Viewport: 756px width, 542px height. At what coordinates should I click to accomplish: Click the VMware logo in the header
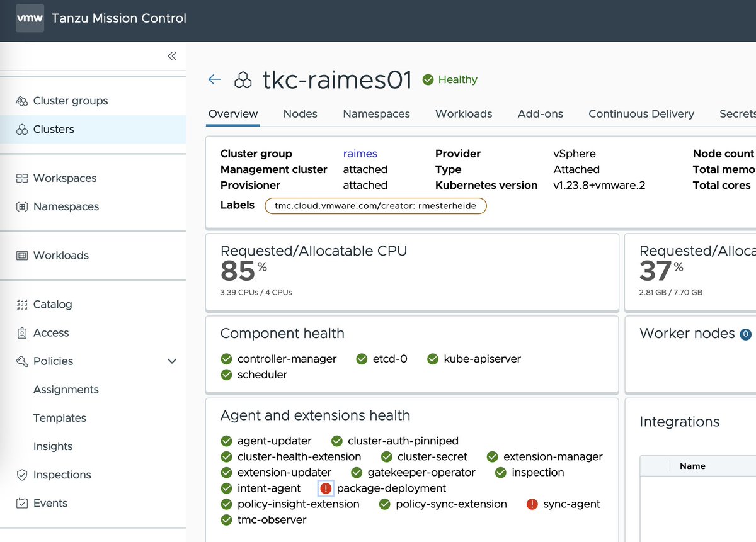coord(30,18)
